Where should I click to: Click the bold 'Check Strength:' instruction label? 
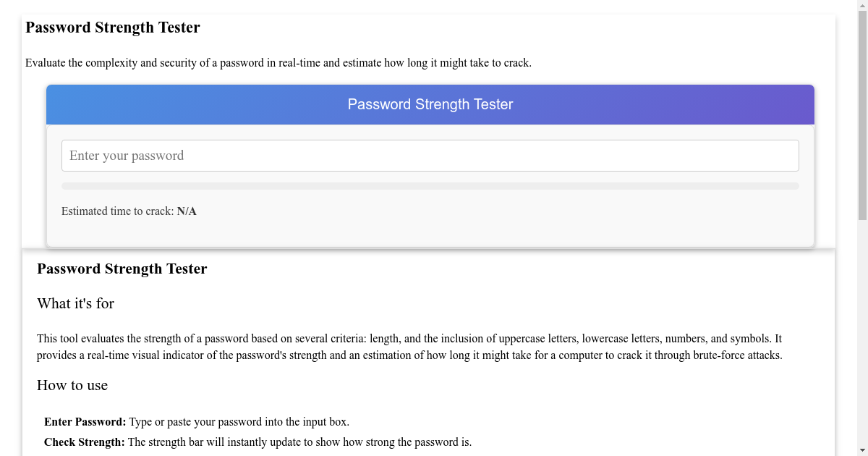(x=83, y=442)
